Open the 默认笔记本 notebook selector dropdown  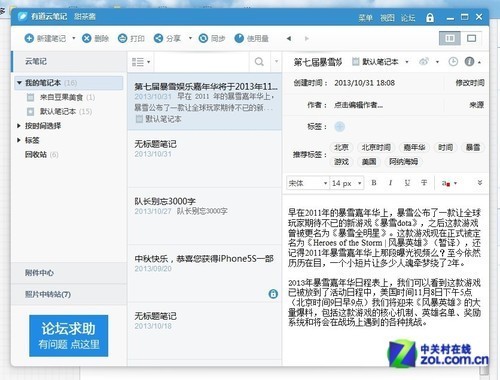pos(381,62)
